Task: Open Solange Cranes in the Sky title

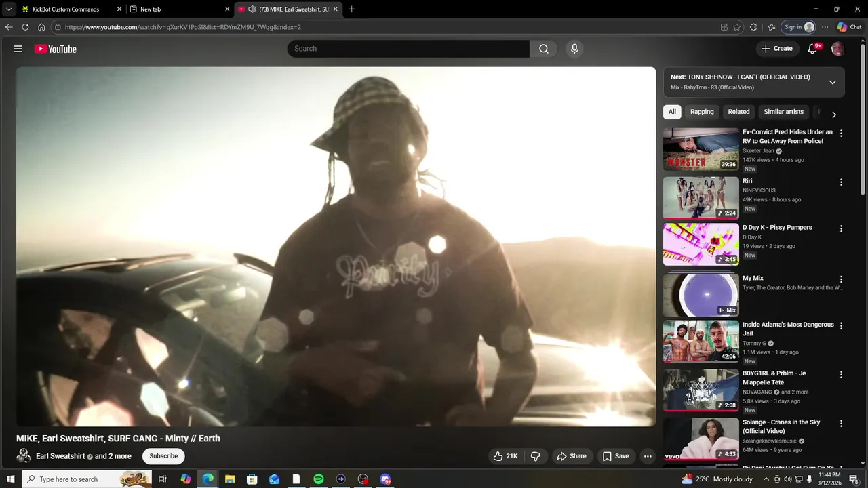Action: (781, 426)
